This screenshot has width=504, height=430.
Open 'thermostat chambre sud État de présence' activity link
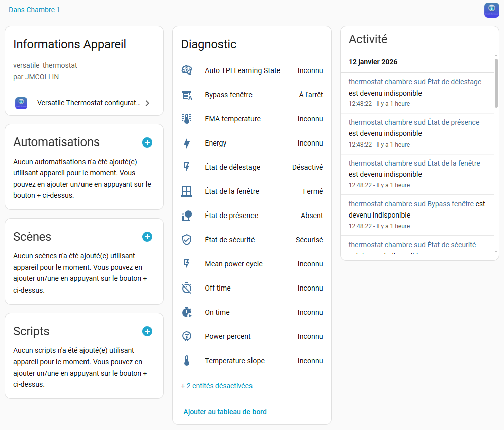413,122
